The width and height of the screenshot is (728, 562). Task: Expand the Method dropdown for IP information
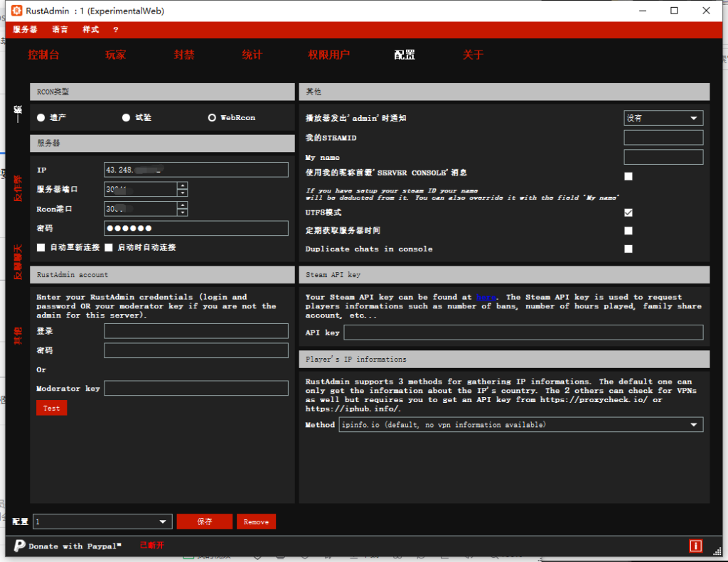521,425
